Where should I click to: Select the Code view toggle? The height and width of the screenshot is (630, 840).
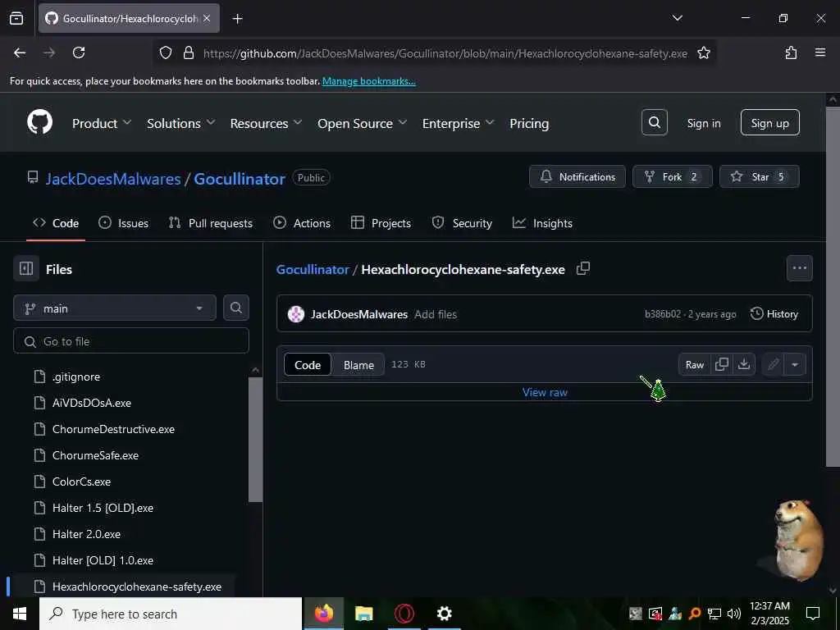pyautogui.click(x=308, y=364)
